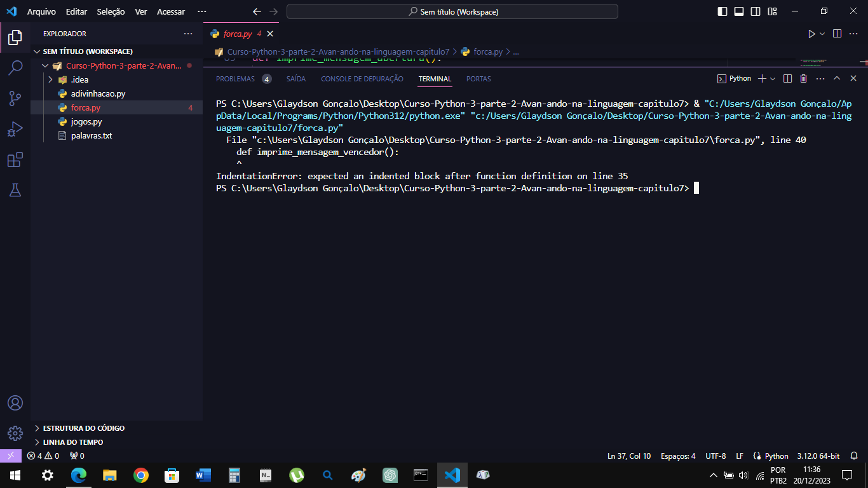Open the Run and Debug view

tap(15, 129)
